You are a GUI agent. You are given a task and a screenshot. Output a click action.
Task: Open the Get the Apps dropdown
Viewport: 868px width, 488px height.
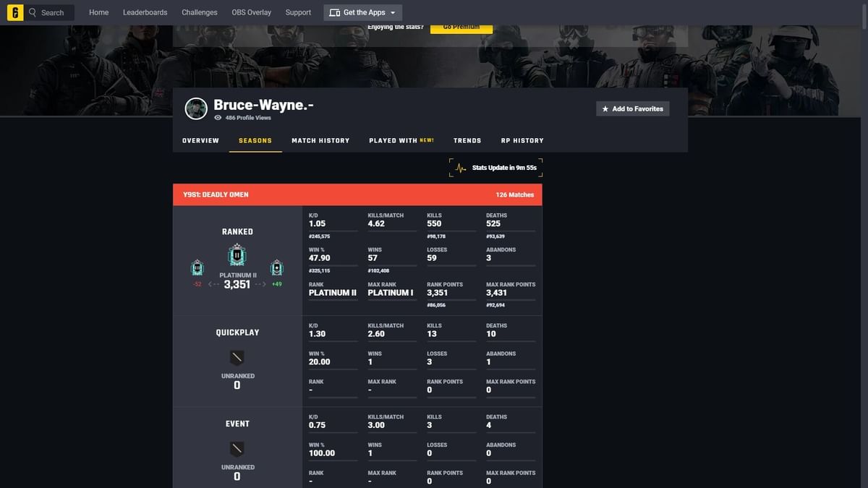362,12
